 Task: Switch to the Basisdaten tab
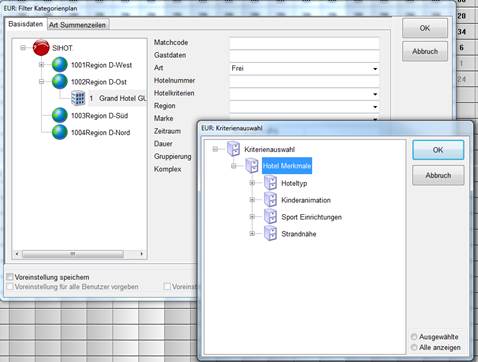pyautogui.click(x=26, y=24)
